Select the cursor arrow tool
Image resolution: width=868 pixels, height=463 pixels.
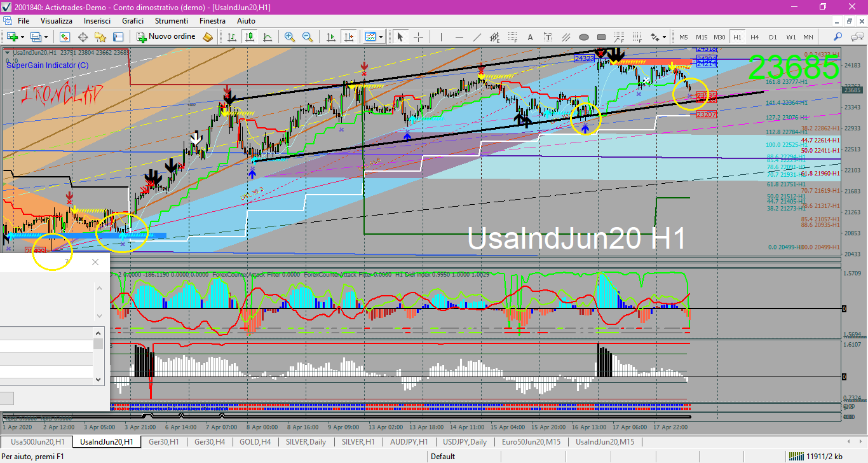coord(400,37)
